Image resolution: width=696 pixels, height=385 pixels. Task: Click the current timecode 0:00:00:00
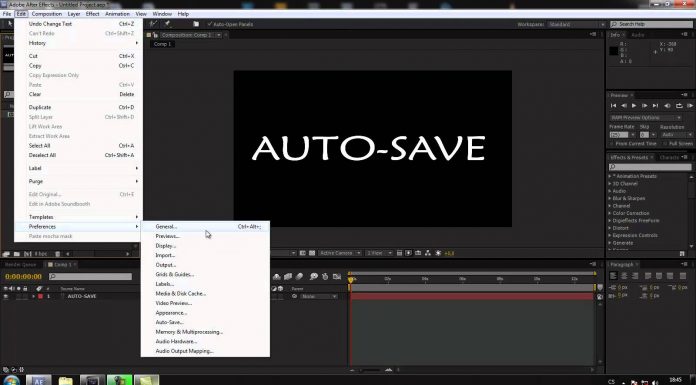pos(24,277)
